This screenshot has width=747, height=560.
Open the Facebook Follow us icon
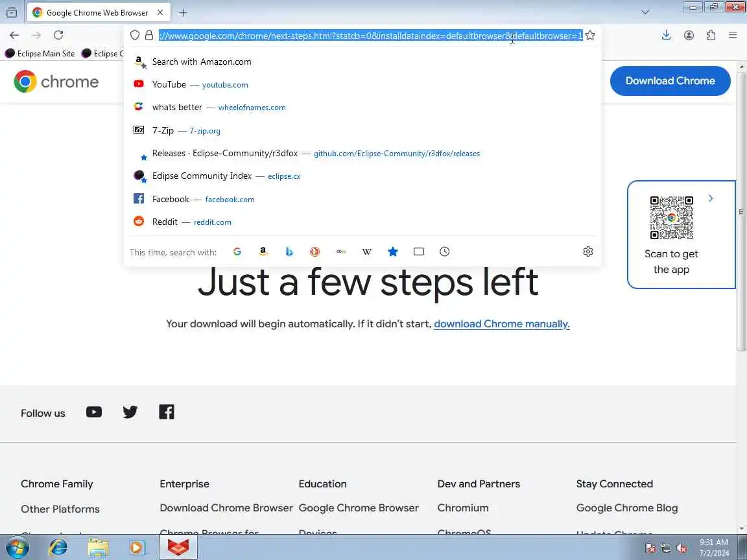point(166,412)
